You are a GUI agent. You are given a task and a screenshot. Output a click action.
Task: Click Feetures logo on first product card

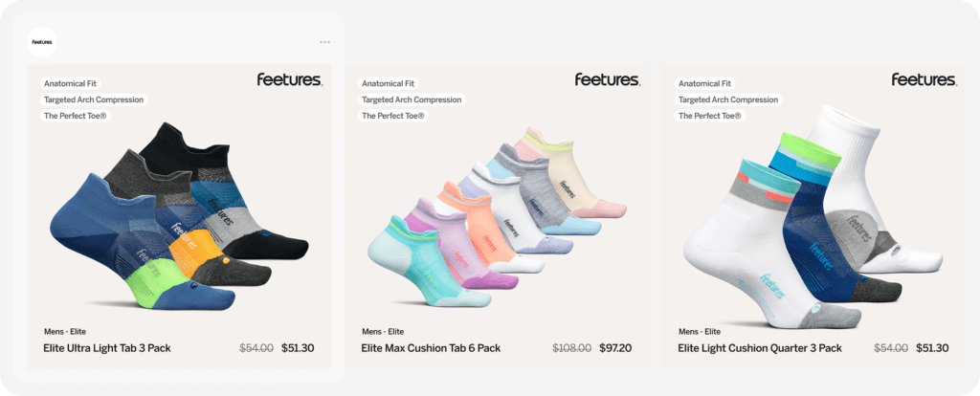point(289,80)
